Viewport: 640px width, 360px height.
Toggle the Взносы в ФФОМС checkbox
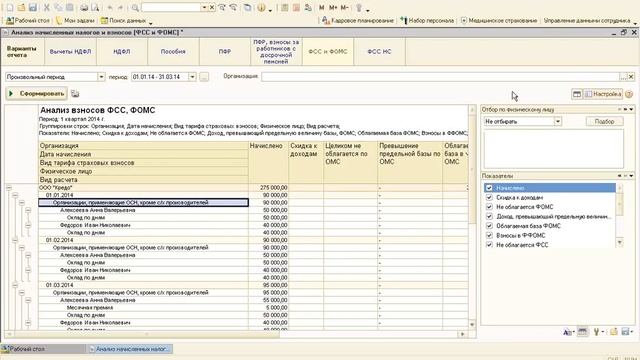(x=489, y=235)
